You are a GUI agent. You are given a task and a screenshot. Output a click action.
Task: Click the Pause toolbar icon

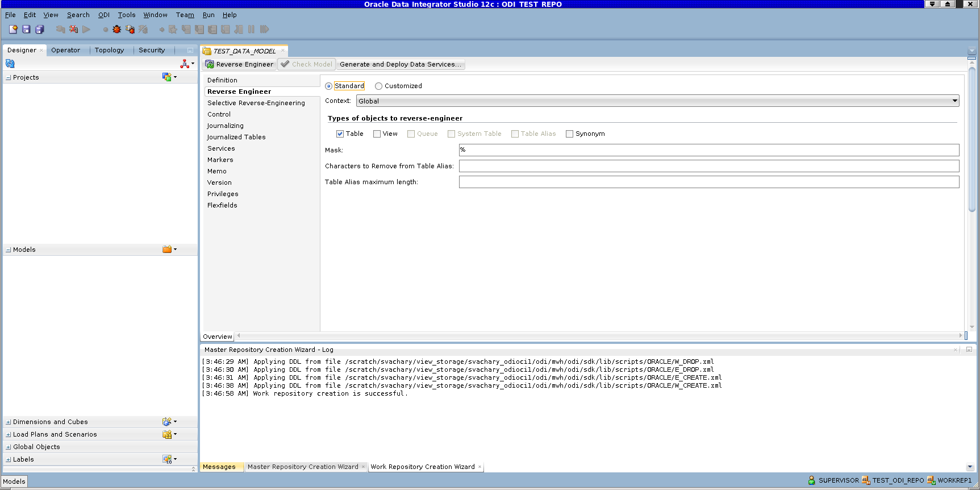click(x=251, y=29)
